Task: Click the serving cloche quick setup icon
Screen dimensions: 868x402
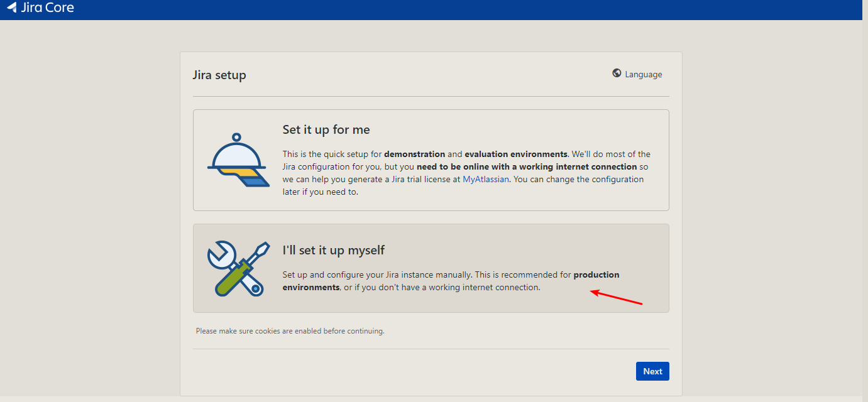Action: tap(238, 160)
